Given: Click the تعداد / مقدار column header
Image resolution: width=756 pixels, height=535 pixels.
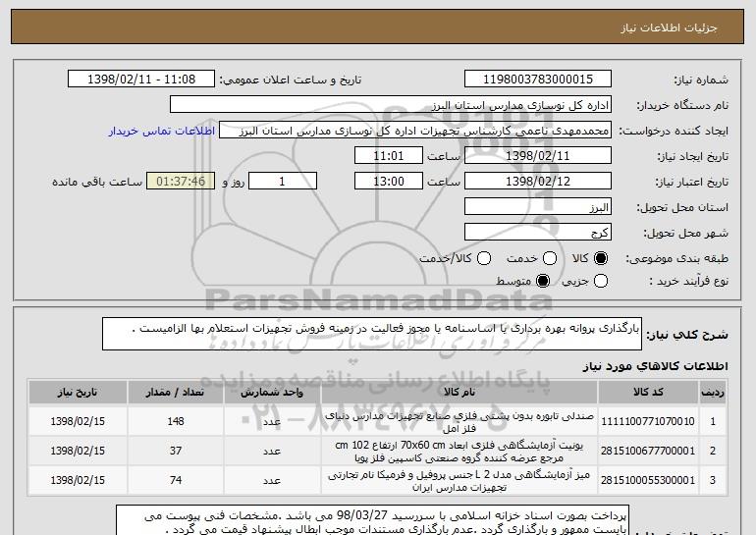Looking at the screenshot, I should (x=176, y=393).
